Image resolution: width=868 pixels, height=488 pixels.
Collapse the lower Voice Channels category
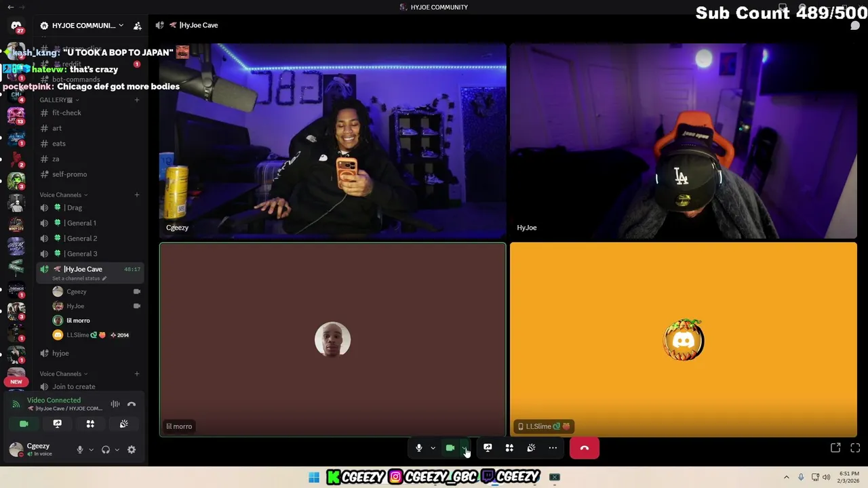[64, 373]
